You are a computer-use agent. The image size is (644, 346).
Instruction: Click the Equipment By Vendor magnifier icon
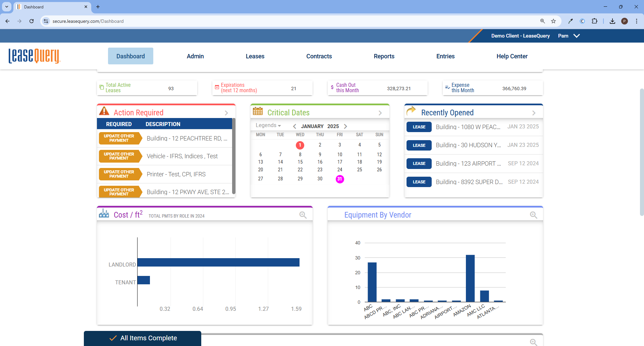pyautogui.click(x=533, y=215)
